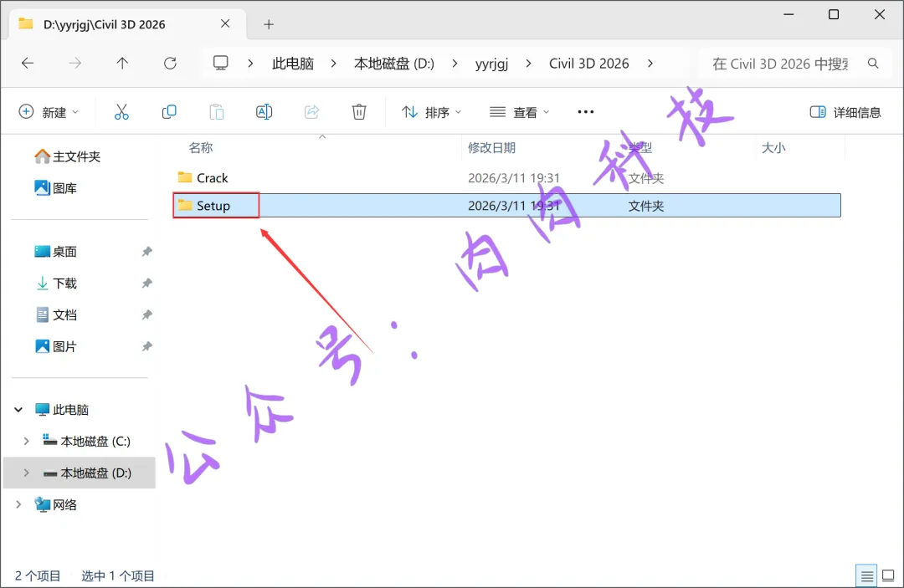
Task: Unpin 图片 with its pin icon
Action: click(x=147, y=347)
